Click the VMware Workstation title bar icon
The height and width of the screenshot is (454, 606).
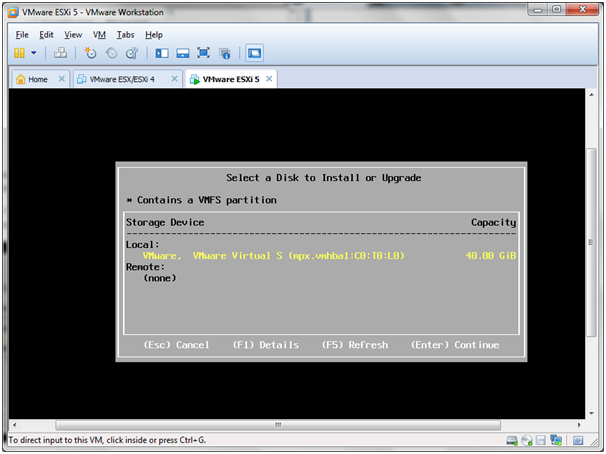coord(13,12)
